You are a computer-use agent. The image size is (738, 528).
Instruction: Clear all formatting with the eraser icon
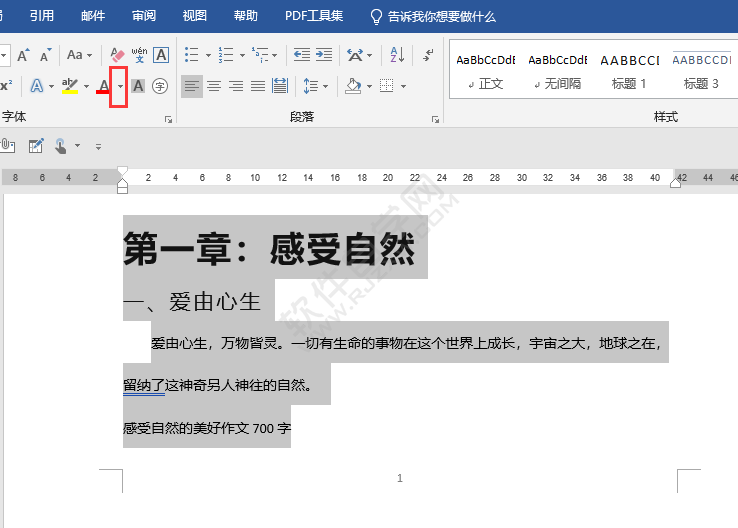point(117,55)
